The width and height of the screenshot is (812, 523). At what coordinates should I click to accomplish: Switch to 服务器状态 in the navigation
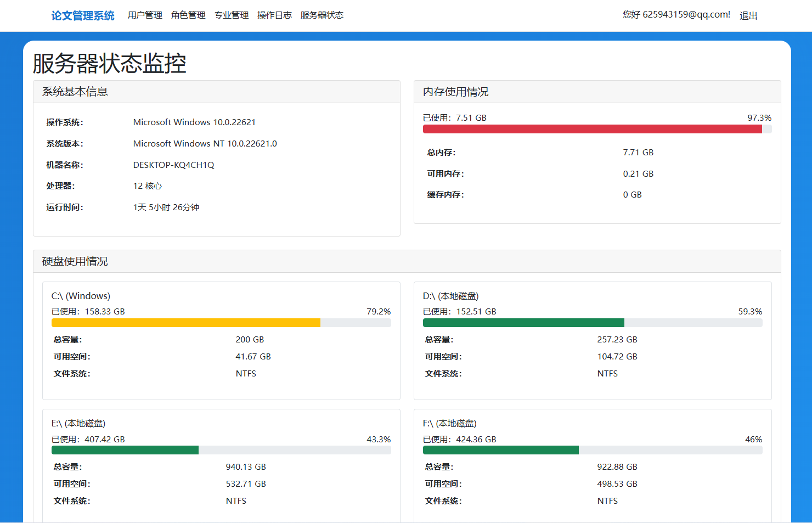[x=322, y=15]
